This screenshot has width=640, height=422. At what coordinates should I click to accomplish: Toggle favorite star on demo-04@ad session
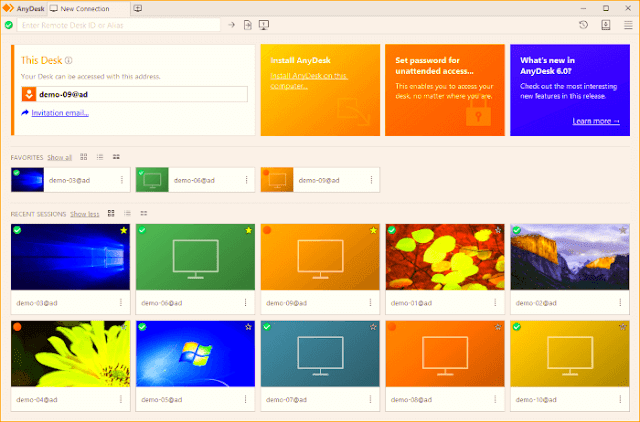(124, 327)
